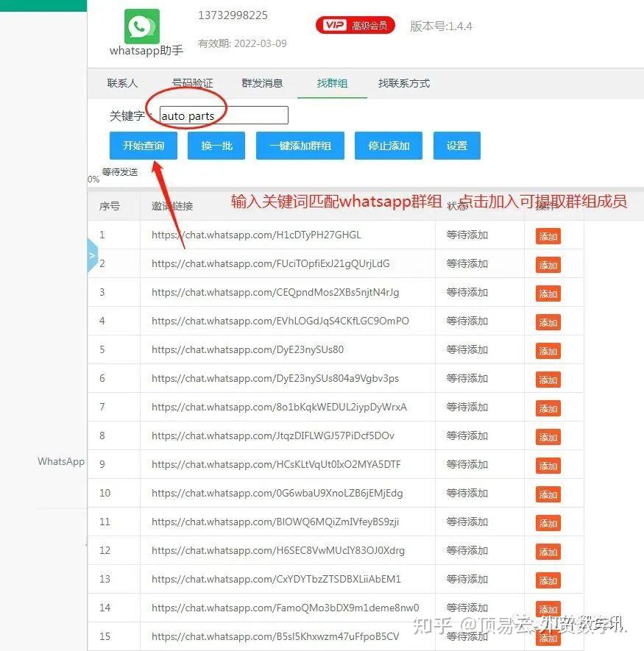Click the account number 13732998225

click(233, 15)
